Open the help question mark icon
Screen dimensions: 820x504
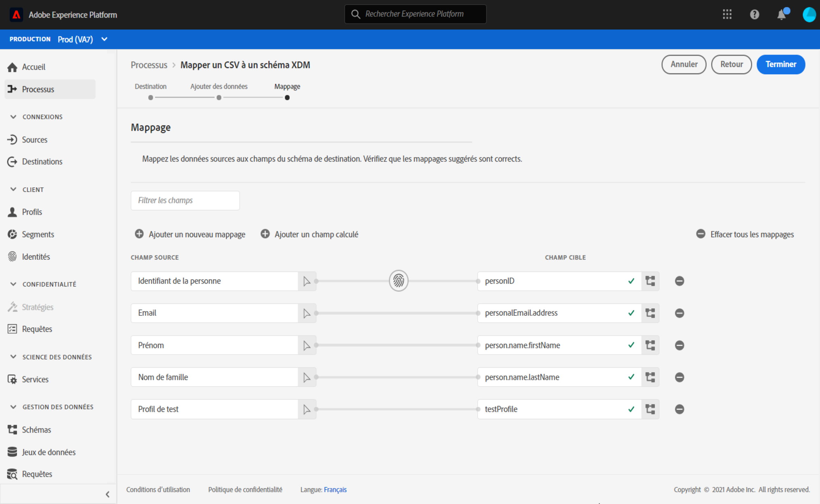click(754, 14)
